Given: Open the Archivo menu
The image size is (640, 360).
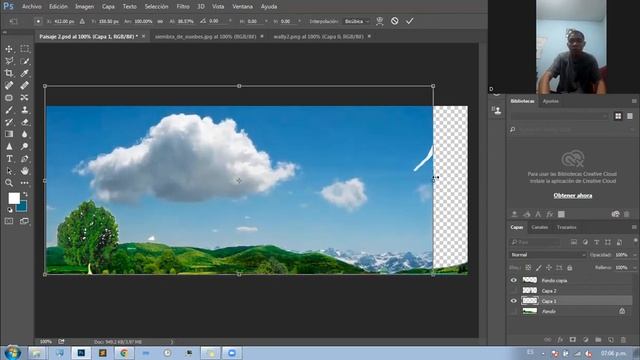Looking at the screenshot, I should 31,7.
